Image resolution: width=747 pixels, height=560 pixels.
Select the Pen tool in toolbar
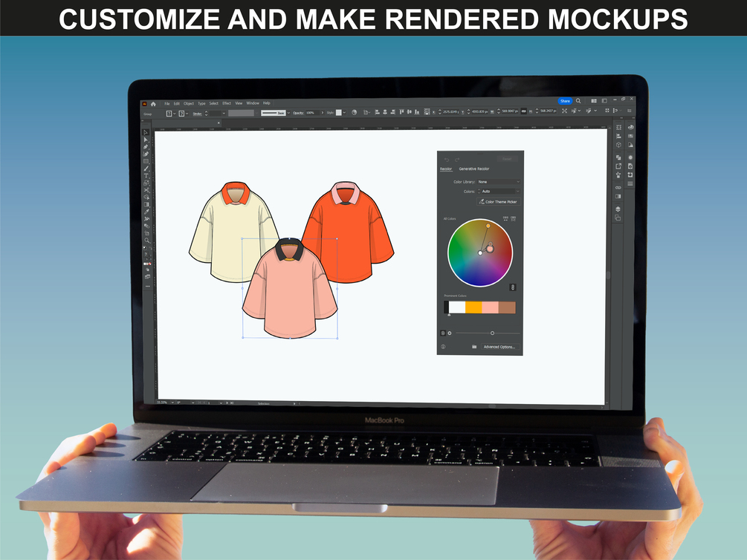point(146,146)
